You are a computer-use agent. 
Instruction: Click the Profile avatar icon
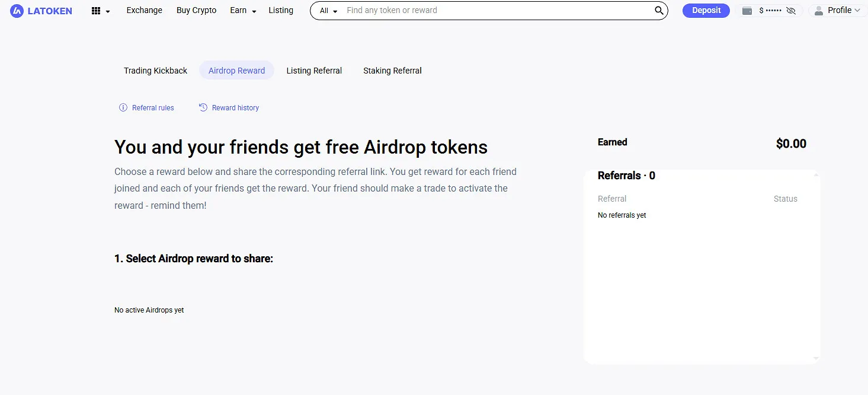[x=819, y=11]
